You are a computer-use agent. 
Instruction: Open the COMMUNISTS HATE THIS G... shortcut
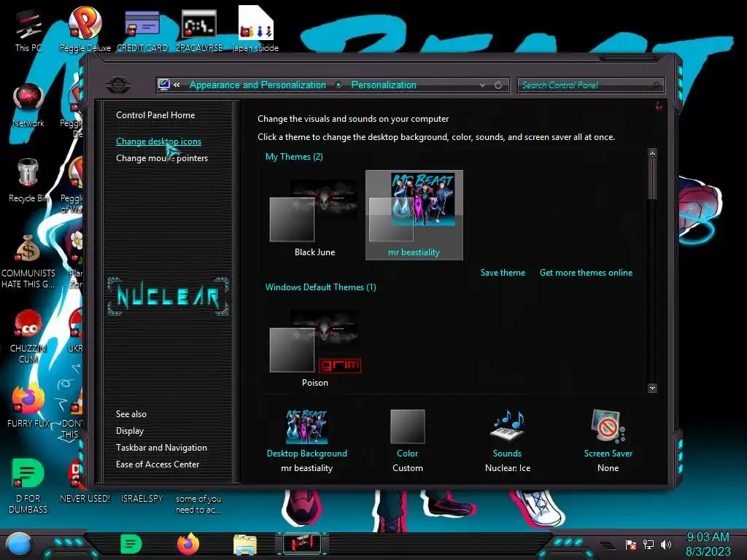28,262
